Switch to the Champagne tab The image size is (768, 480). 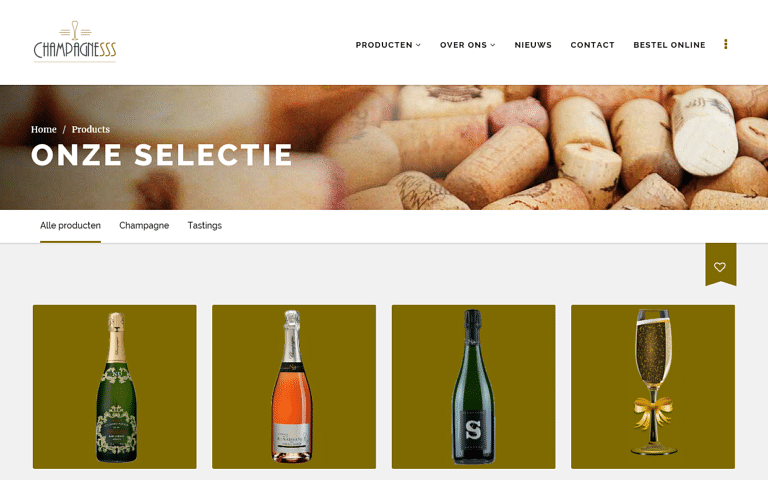pyautogui.click(x=144, y=226)
